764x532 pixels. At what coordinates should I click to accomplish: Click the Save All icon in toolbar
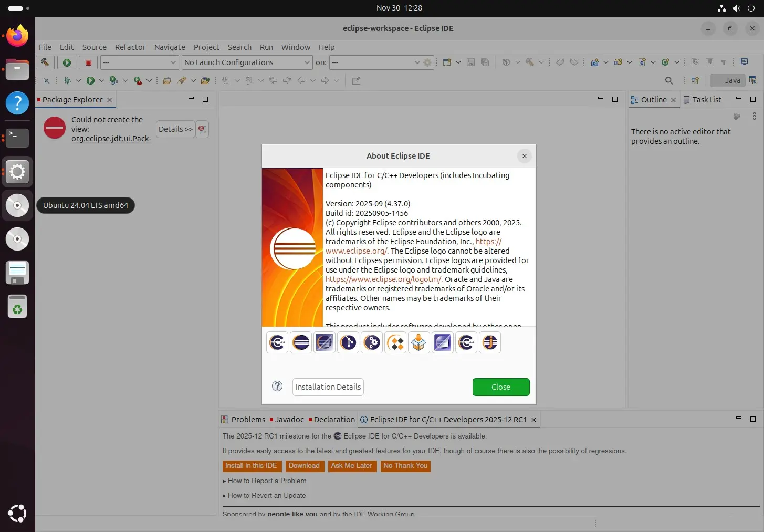[x=485, y=62]
